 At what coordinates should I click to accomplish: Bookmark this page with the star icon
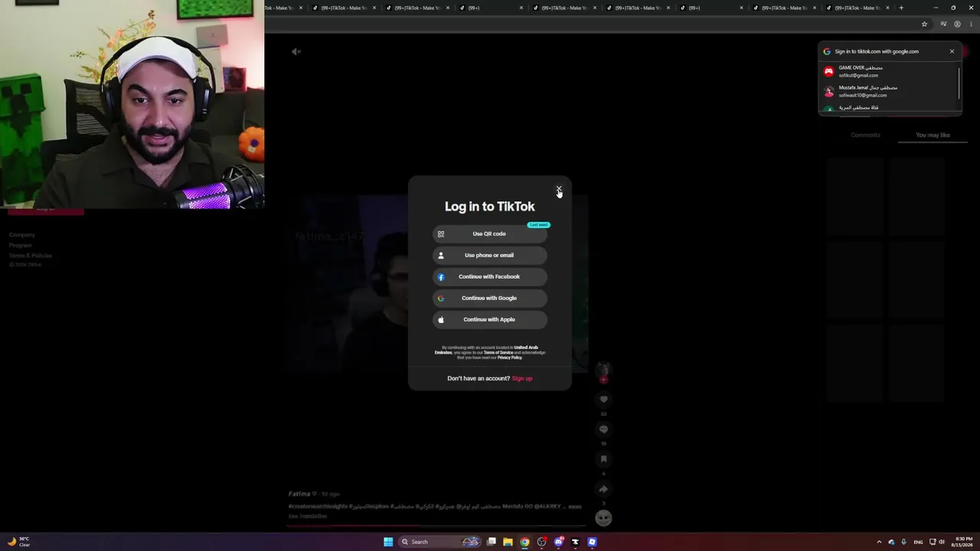click(924, 24)
